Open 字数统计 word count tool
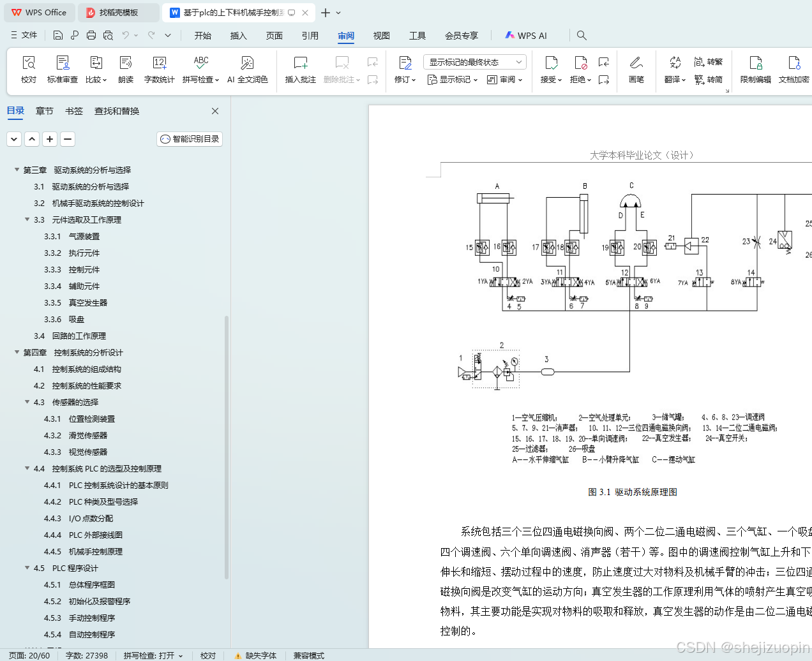Screen dimensions: 812x661 click(160, 69)
